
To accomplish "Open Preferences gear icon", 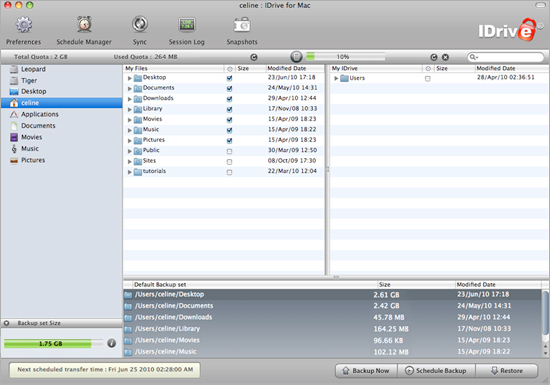I will coord(24,25).
